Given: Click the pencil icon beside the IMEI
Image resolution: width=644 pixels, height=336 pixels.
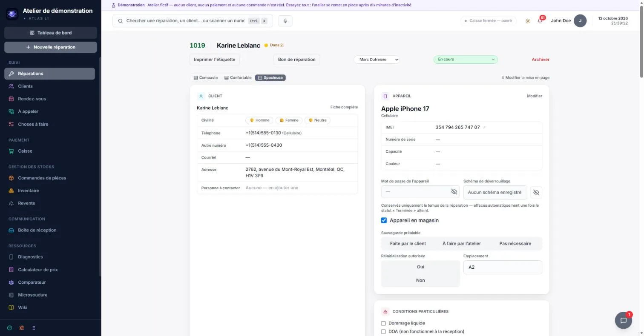Looking at the screenshot, I should (484, 128).
